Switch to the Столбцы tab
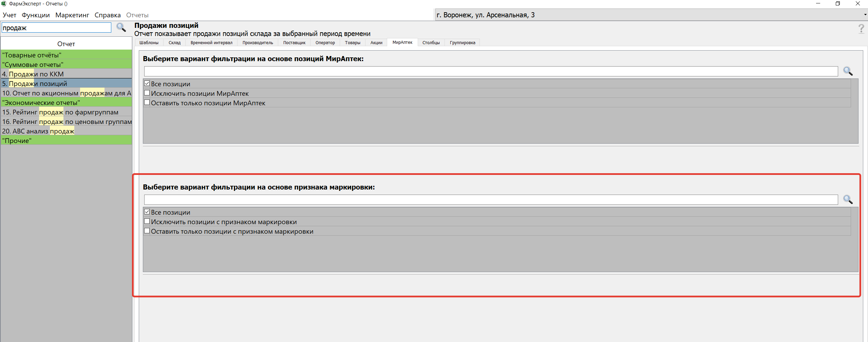The width and height of the screenshot is (868, 342). click(431, 43)
